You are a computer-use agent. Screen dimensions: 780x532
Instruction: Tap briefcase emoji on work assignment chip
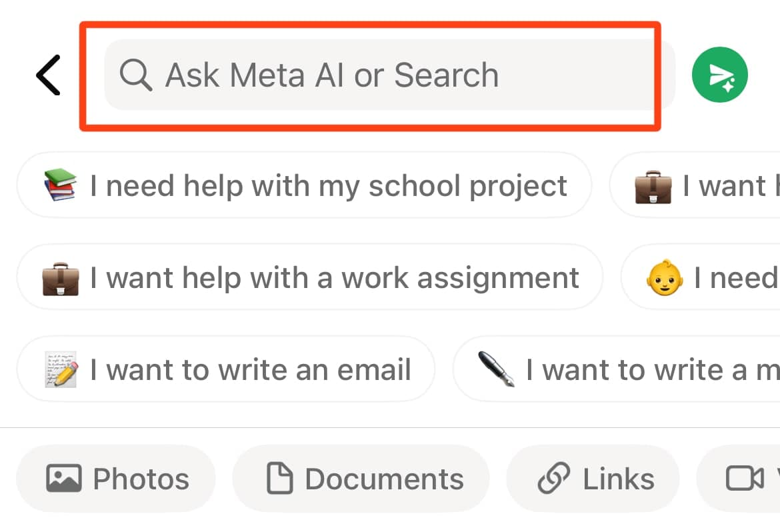point(60,277)
